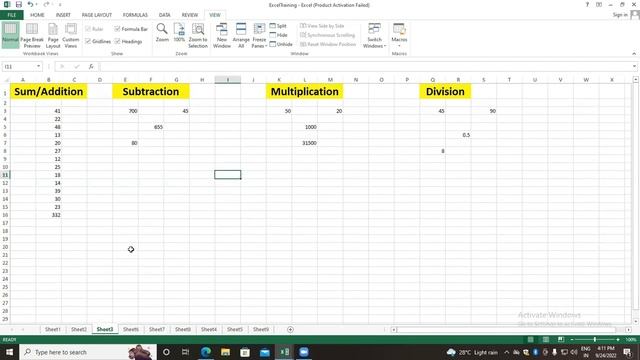Open Page Break Preview
The height and width of the screenshot is (360, 640).
click(x=32, y=35)
